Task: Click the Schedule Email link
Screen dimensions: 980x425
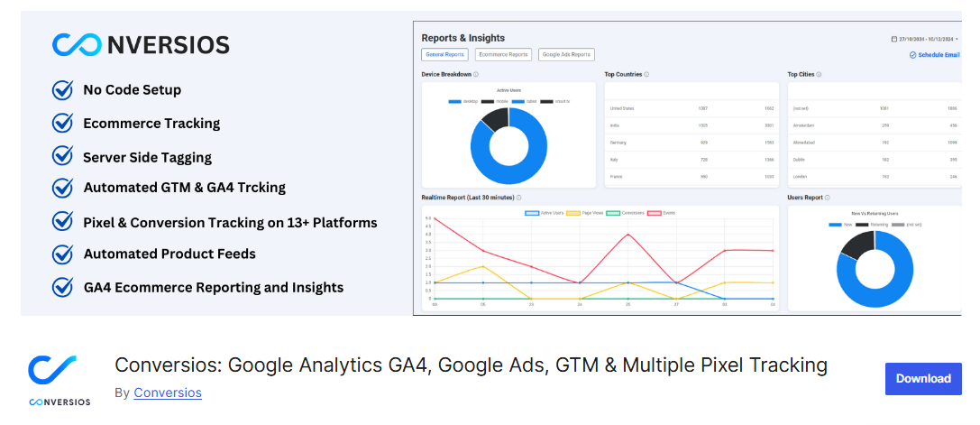Action: pos(934,55)
